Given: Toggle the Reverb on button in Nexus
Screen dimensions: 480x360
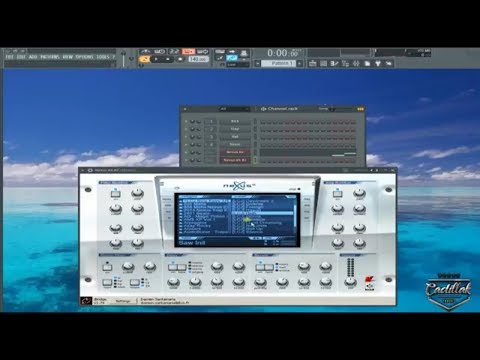Looking at the screenshot, I should [x=260, y=267].
